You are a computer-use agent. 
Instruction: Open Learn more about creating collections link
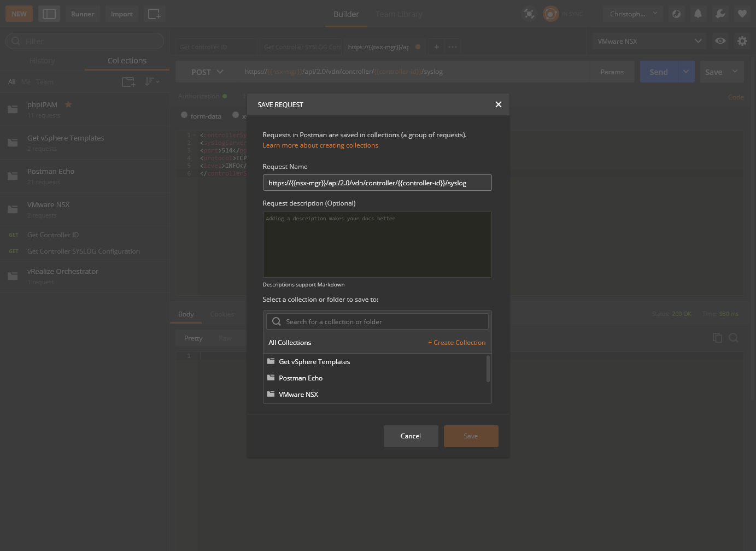coord(320,145)
